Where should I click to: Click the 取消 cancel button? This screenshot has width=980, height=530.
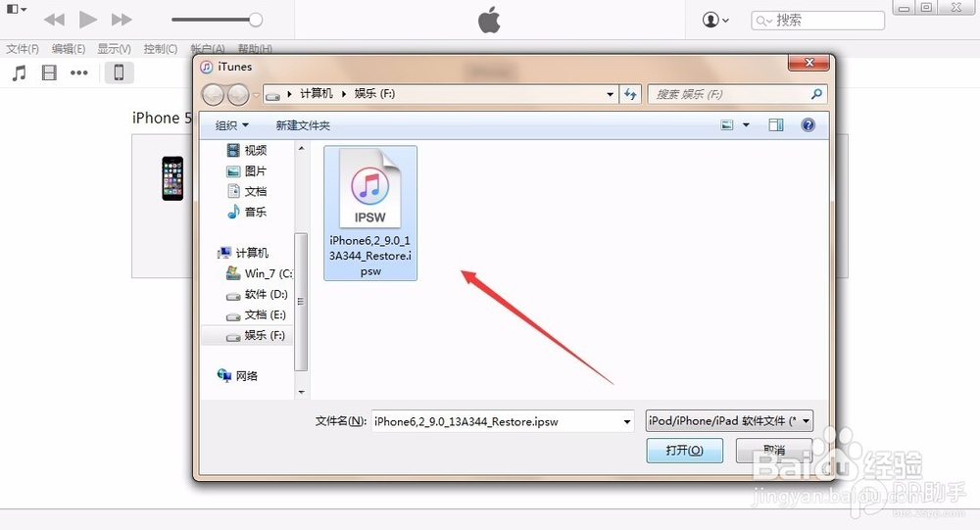click(774, 450)
